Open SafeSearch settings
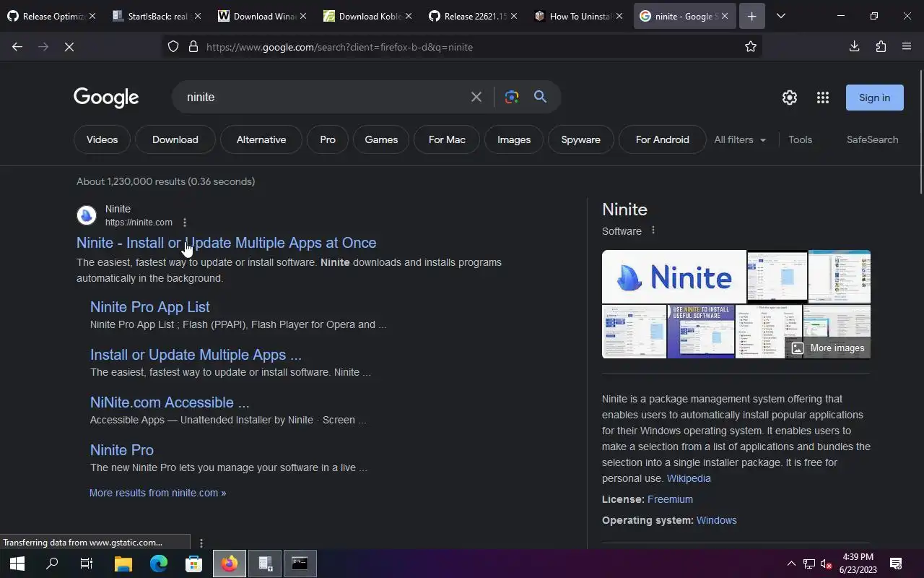 [873, 139]
